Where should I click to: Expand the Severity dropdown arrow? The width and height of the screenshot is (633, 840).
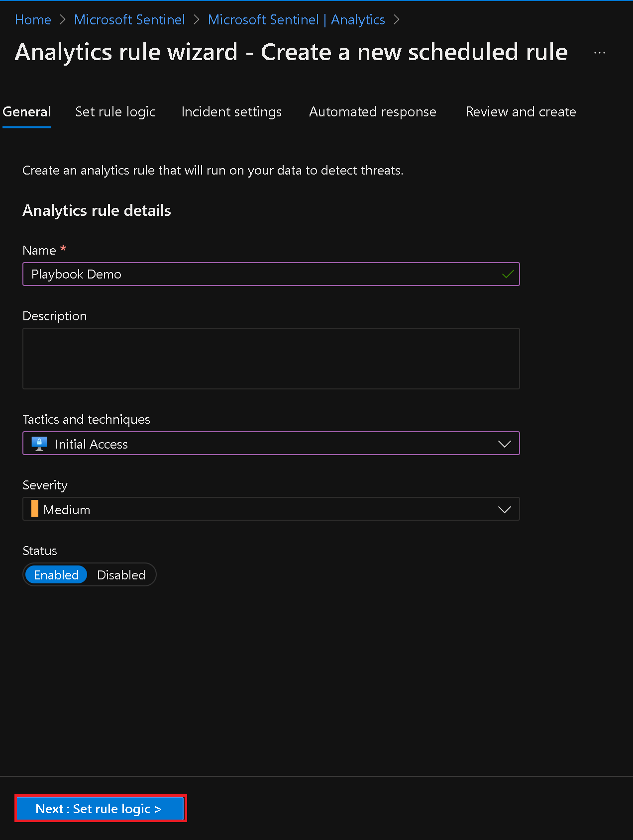click(505, 509)
